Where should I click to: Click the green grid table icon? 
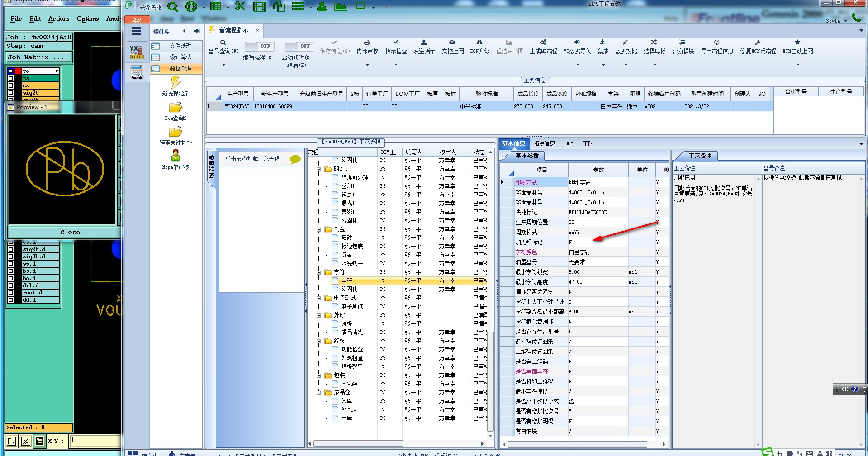point(216,6)
